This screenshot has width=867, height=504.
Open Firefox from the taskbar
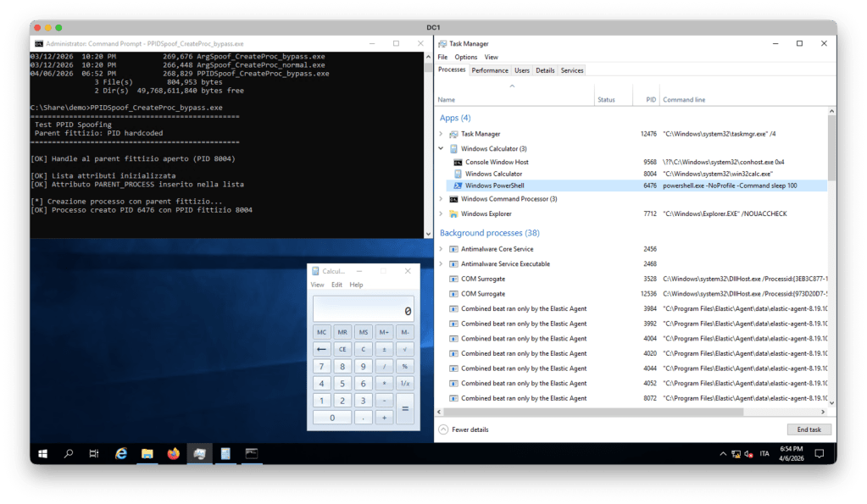174,454
